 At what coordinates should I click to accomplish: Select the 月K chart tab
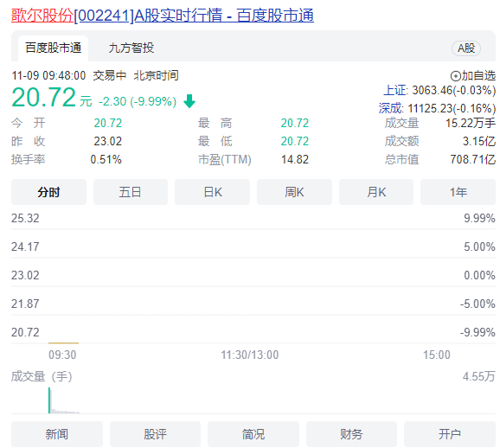(x=376, y=192)
